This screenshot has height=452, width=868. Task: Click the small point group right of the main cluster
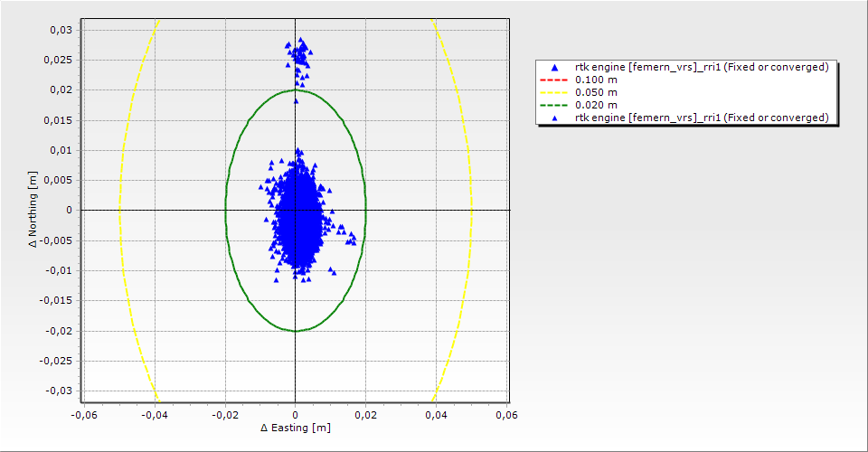click(x=348, y=238)
